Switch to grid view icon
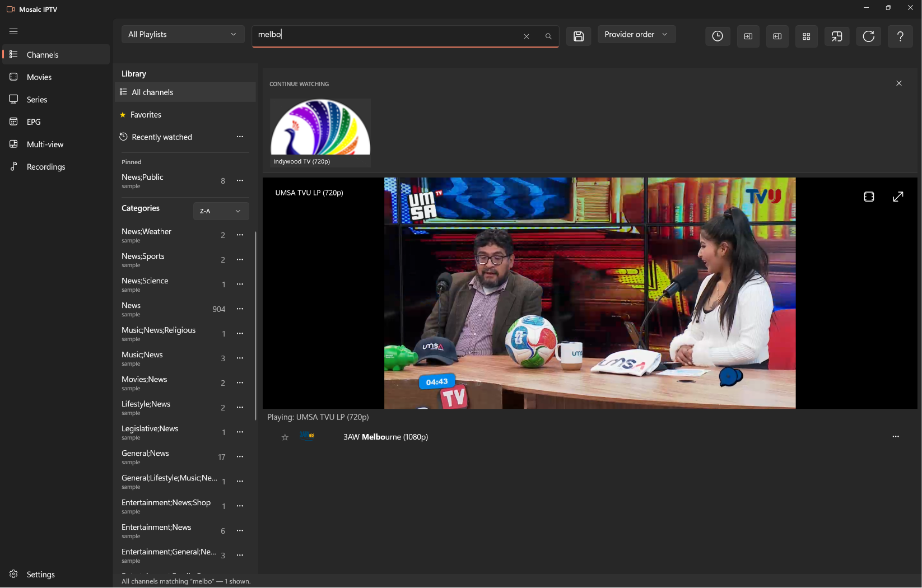The width and height of the screenshot is (922, 588). tap(807, 36)
